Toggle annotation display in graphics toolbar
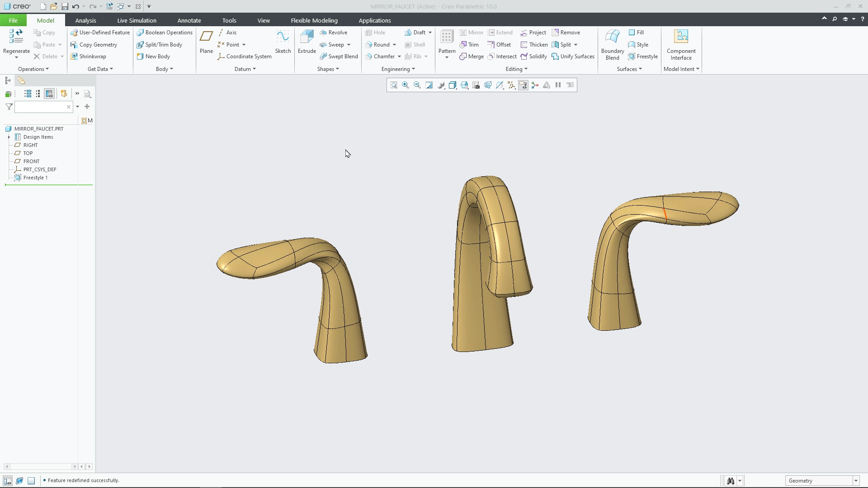Screen dimensions: 868x488 pyautogui.click(x=523, y=85)
